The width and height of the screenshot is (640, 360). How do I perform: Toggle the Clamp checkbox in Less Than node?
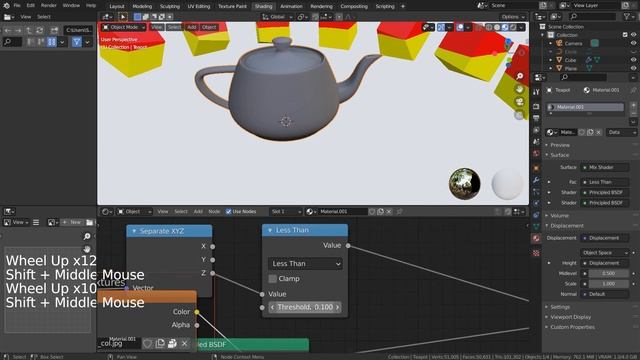[273, 279]
